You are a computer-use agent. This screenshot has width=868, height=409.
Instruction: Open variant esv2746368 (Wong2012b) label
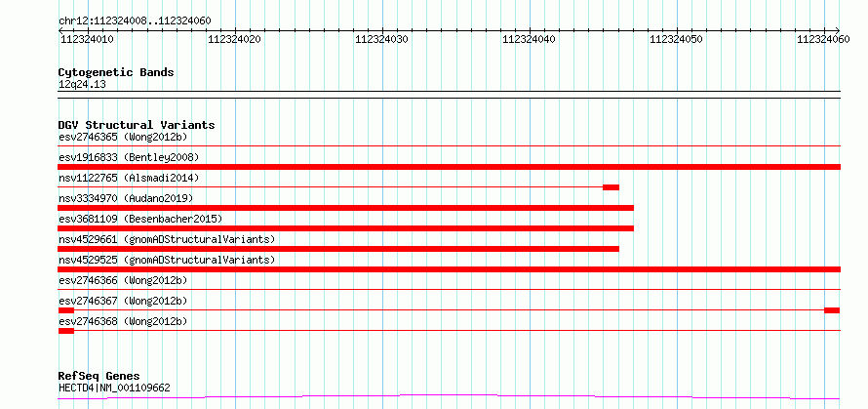pos(123,321)
